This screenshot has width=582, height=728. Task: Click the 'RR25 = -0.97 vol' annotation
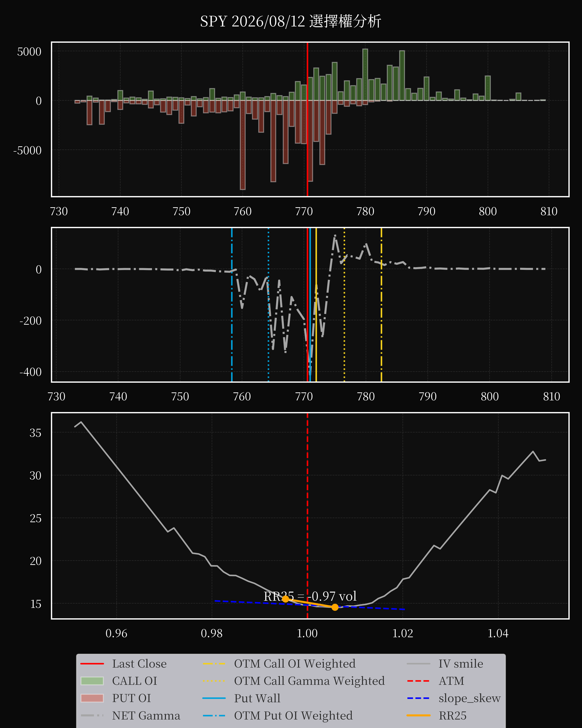pyautogui.click(x=310, y=596)
